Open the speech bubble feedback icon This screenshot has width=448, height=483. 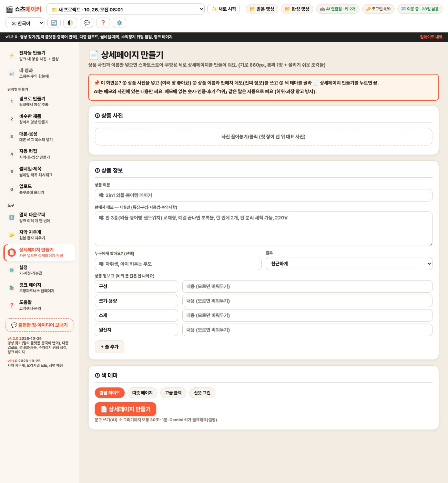coord(87,23)
